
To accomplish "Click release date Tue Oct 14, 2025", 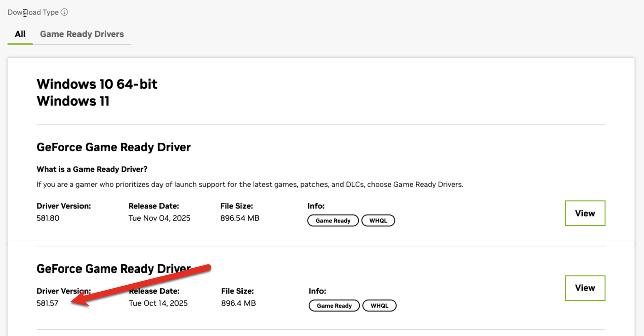I will pyautogui.click(x=158, y=303).
